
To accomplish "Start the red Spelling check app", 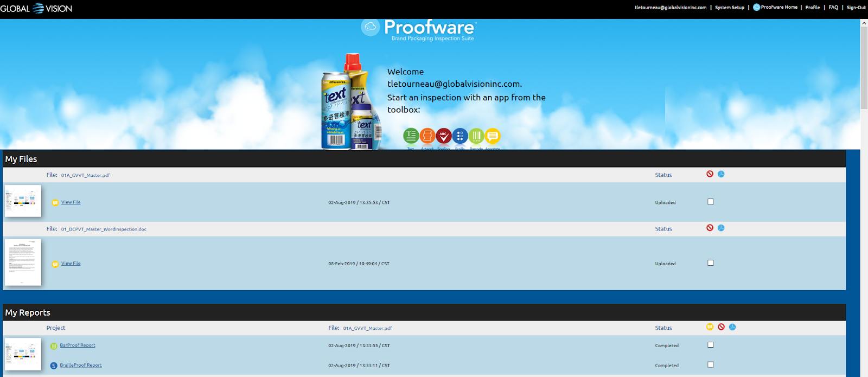I will [x=444, y=136].
